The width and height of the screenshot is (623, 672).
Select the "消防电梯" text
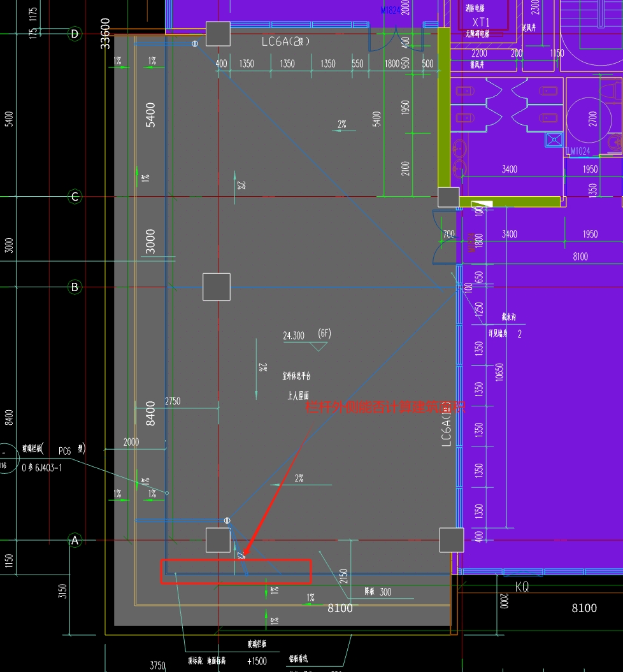[x=475, y=8]
